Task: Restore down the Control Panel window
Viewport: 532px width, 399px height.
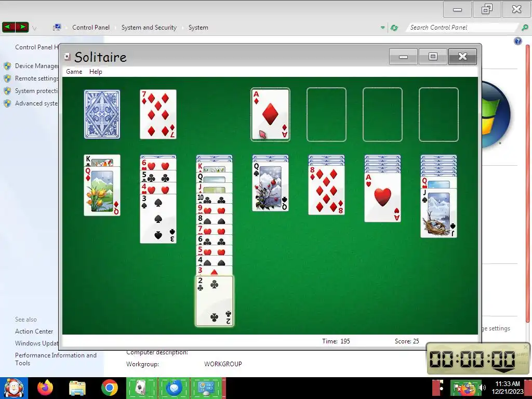Action: tap(487, 9)
